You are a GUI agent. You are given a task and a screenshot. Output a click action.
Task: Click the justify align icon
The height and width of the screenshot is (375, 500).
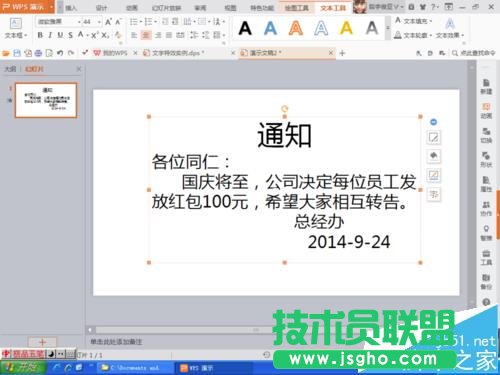click(x=169, y=35)
